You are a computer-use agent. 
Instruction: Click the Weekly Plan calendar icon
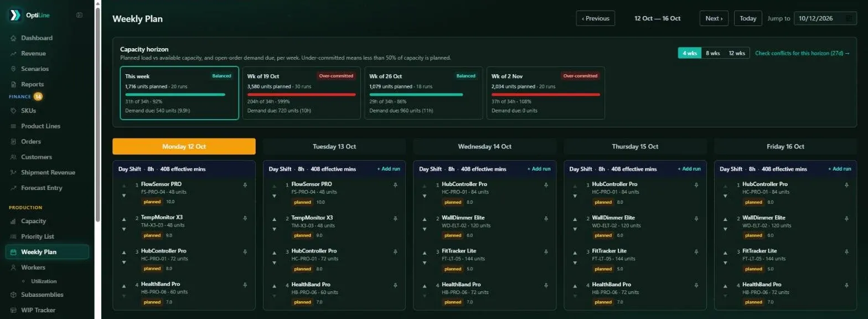[13, 252]
